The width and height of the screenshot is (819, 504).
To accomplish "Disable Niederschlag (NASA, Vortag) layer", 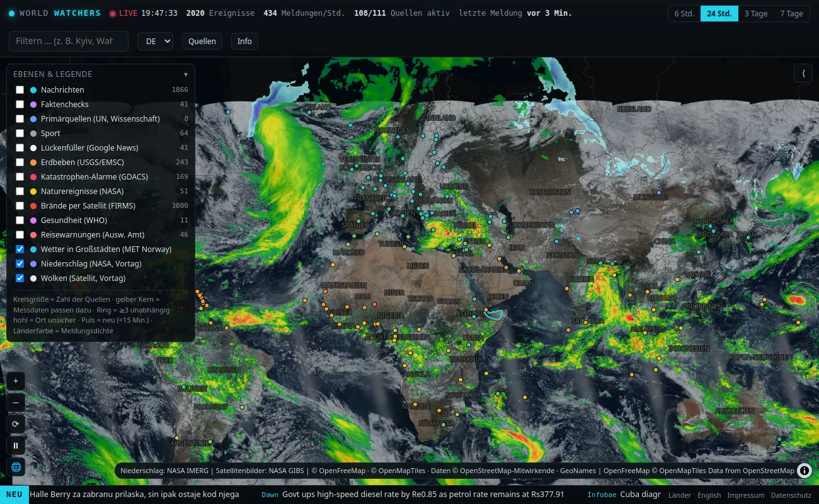I will (x=20, y=264).
